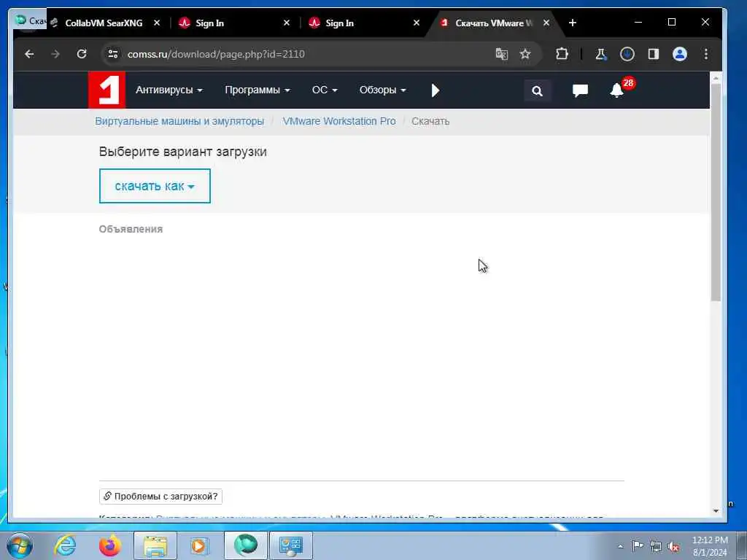The width and height of the screenshot is (747, 560).
Task: Click the muted volume tray icon
Action: tap(673, 546)
